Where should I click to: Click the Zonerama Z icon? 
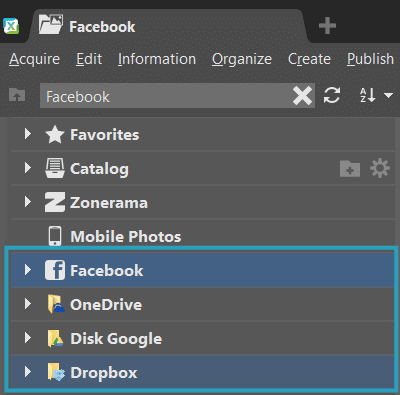55,202
